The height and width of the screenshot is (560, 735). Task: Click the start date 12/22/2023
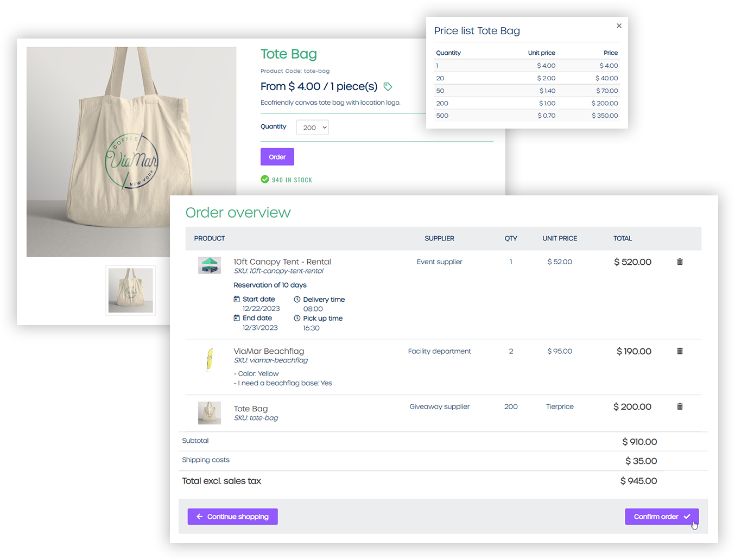coord(261,309)
